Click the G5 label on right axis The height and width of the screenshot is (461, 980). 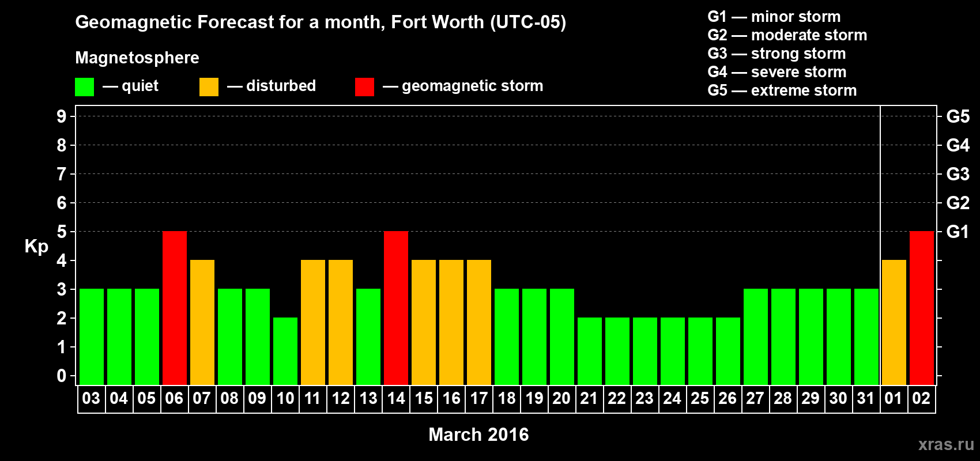(x=958, y=116)
